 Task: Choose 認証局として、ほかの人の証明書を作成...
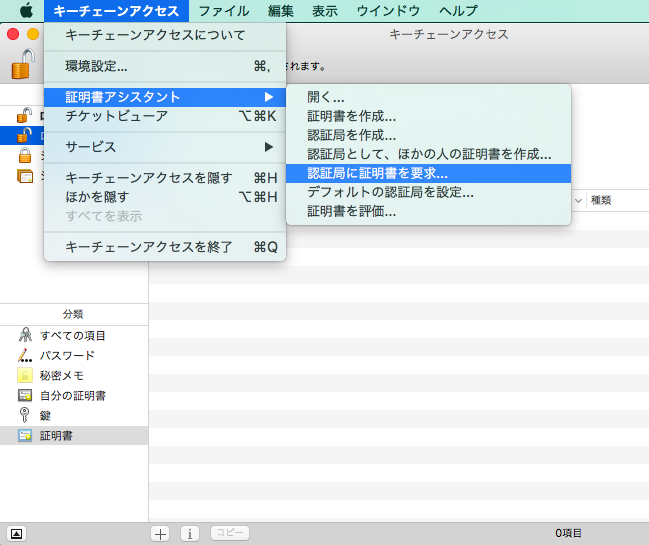point(428,154)
